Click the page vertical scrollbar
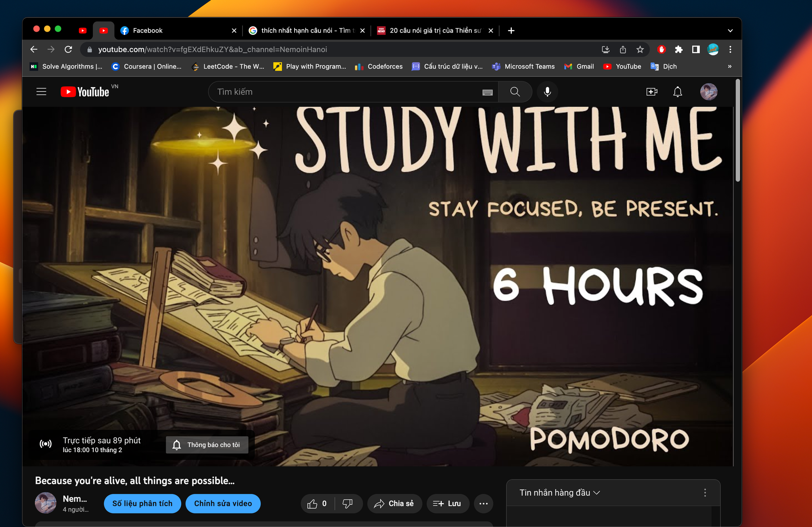 (738, 131)
